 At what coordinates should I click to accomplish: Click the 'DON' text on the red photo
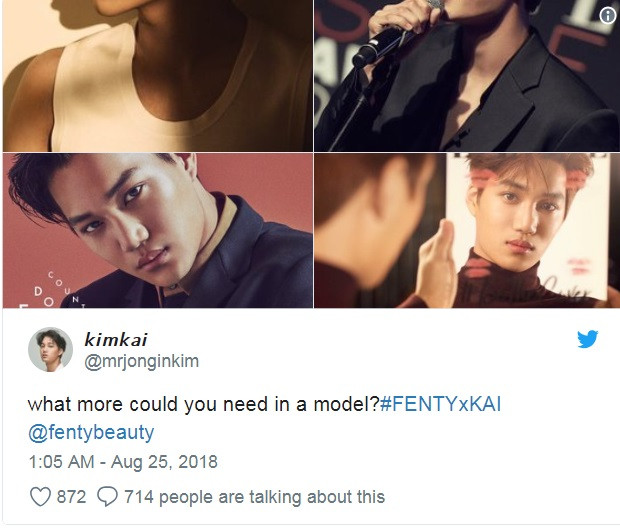tap(44, 297)
